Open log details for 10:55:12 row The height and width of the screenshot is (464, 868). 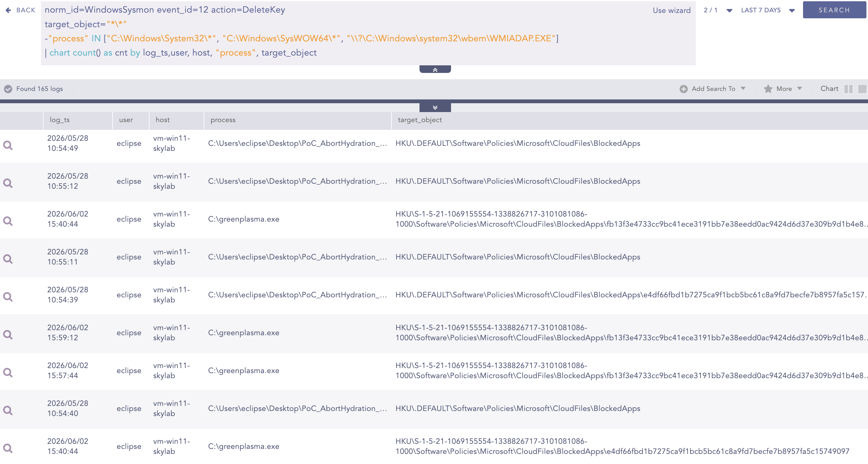click(8, 183)
